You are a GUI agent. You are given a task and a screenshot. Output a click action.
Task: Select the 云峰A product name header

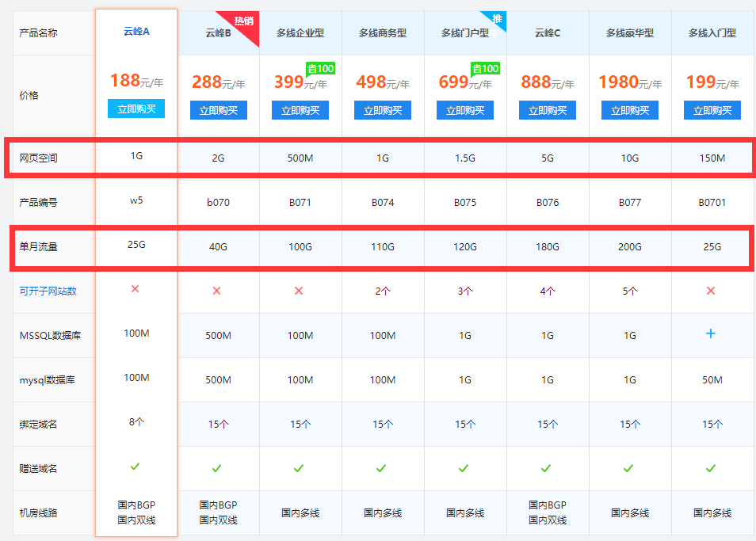(136, 32)
